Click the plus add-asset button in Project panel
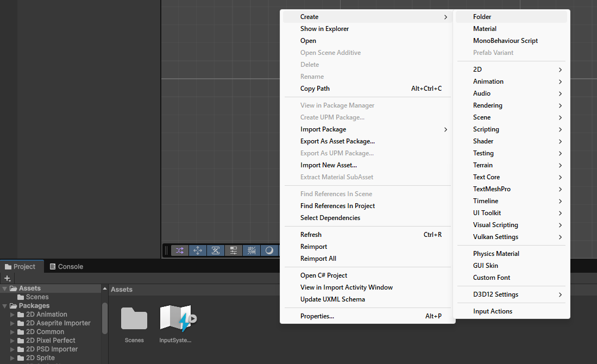597x364 pixels. click(7, 278)
